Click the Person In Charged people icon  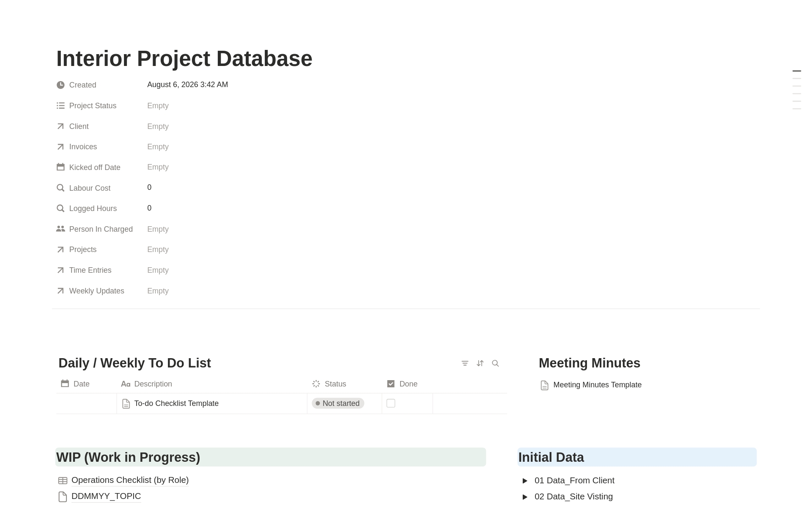point(60,229)
